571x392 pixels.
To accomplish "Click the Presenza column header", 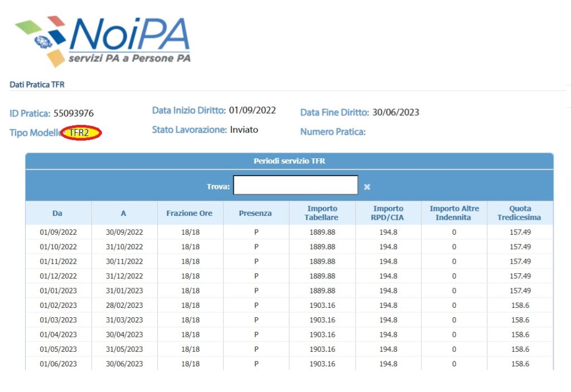I will pos(255,213).
